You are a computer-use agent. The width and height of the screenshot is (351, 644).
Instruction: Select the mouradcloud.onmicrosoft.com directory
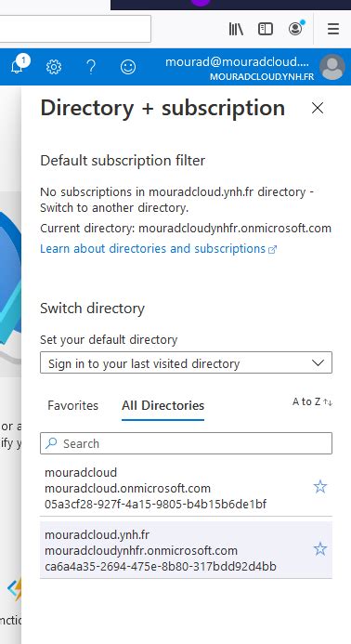tap(186, 488)
